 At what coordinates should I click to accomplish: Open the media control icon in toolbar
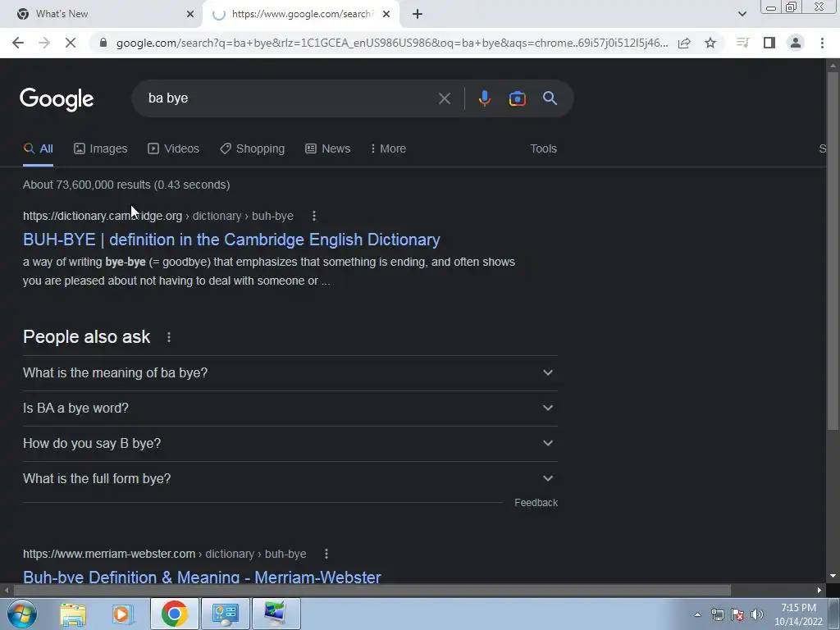(x=742, y=43)
